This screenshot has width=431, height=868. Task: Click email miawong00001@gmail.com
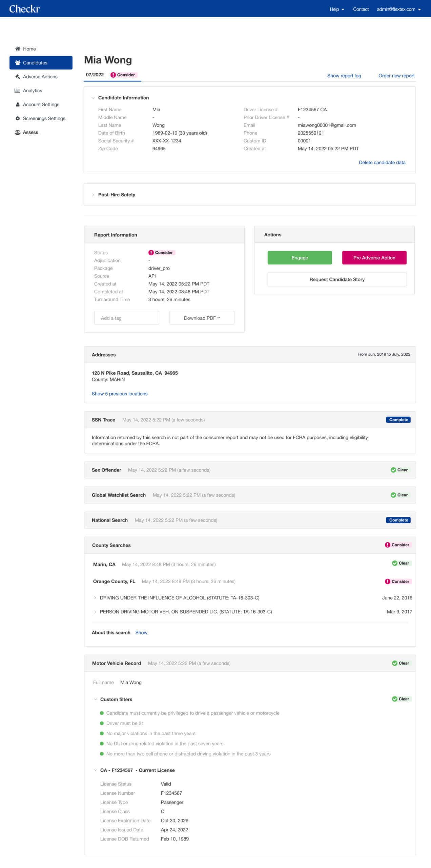pos(327,125)
